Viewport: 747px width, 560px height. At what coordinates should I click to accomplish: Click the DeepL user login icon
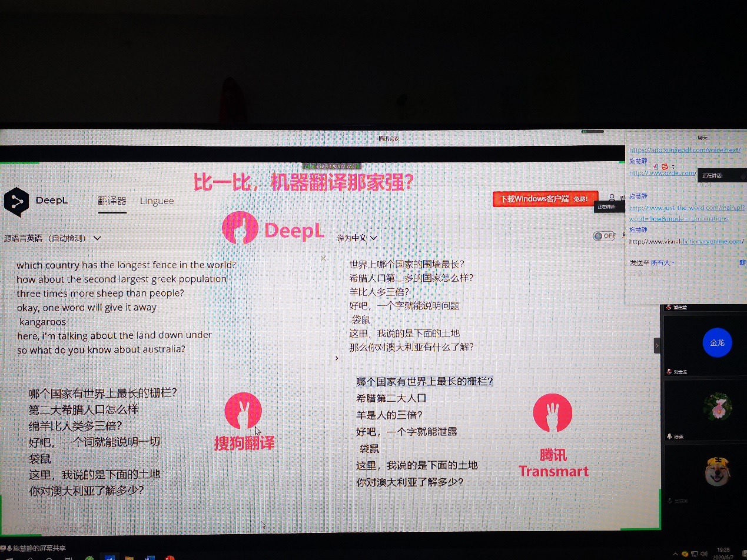tap(613, 199)
